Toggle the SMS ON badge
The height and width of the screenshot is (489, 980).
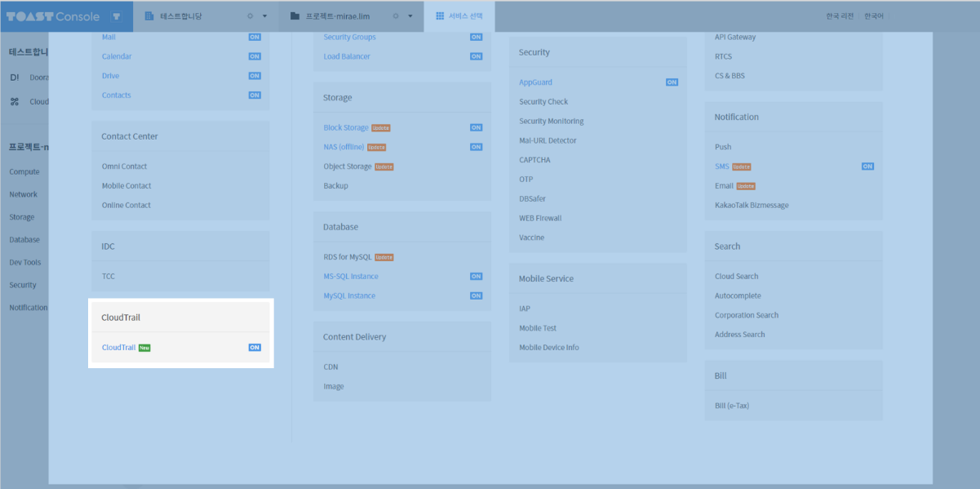point(867,167)
